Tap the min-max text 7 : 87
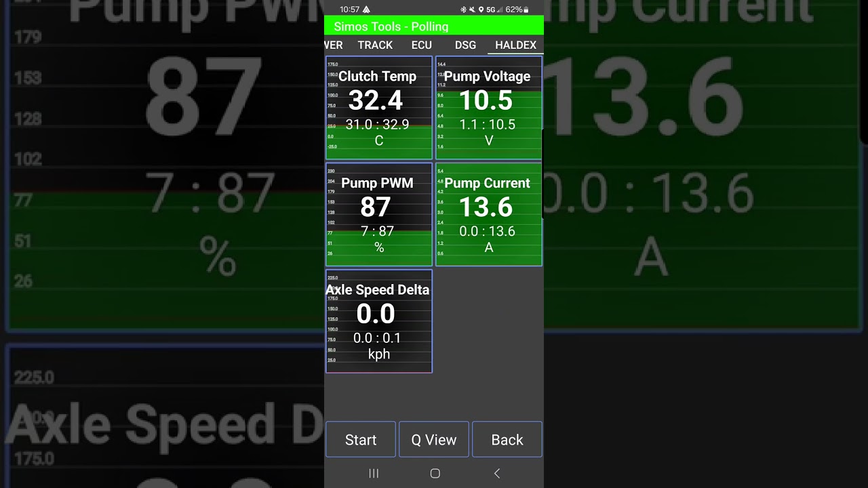Viewport: 868px width, 488px height. coord(377,231)
